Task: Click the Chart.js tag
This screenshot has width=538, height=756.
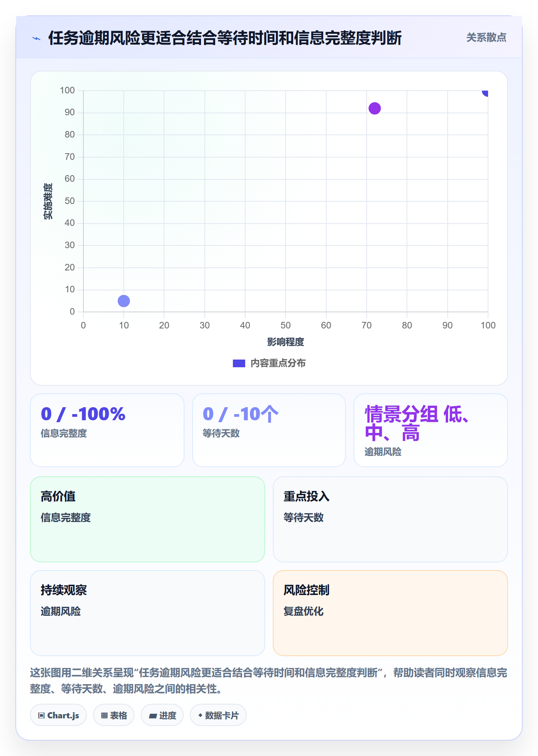Action: [x=58, y=715]
